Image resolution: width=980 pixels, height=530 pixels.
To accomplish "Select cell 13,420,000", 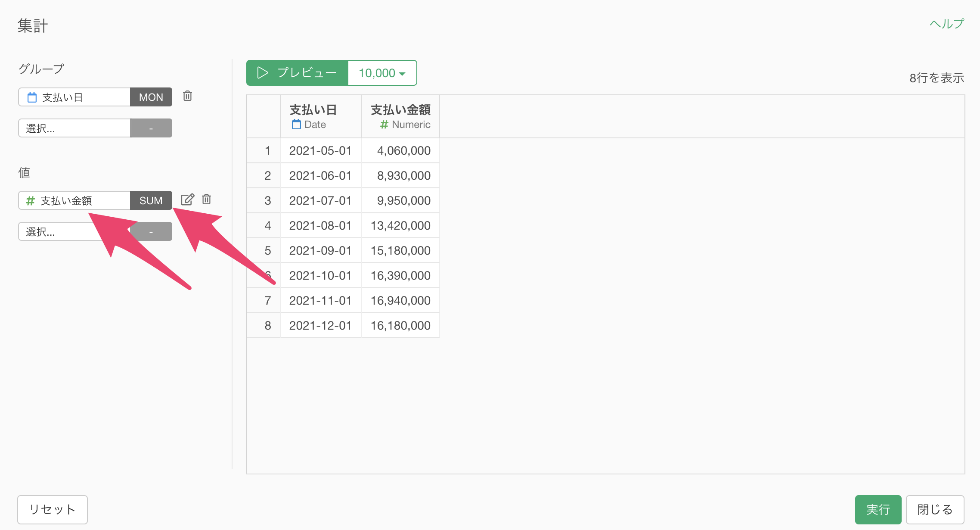I will [400, 225].
